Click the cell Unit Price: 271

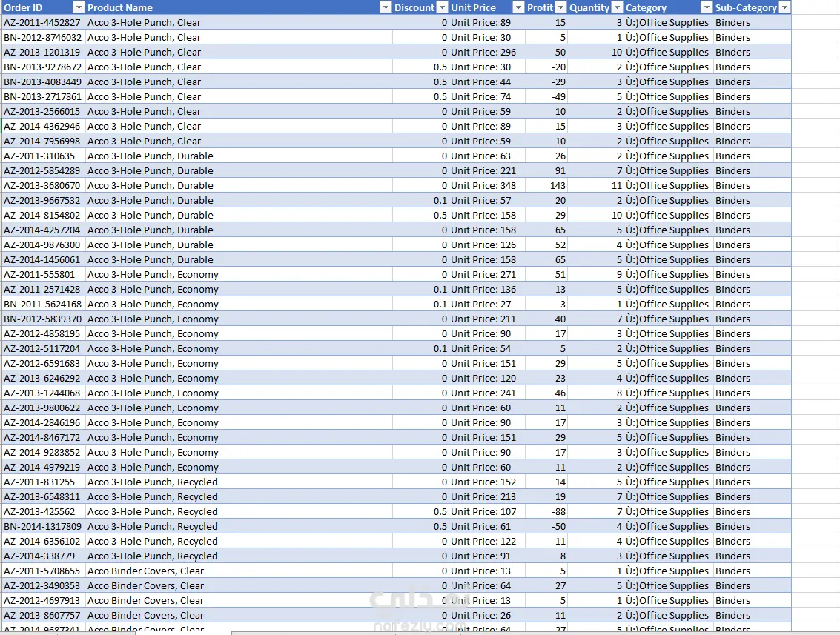coord(487,274)
